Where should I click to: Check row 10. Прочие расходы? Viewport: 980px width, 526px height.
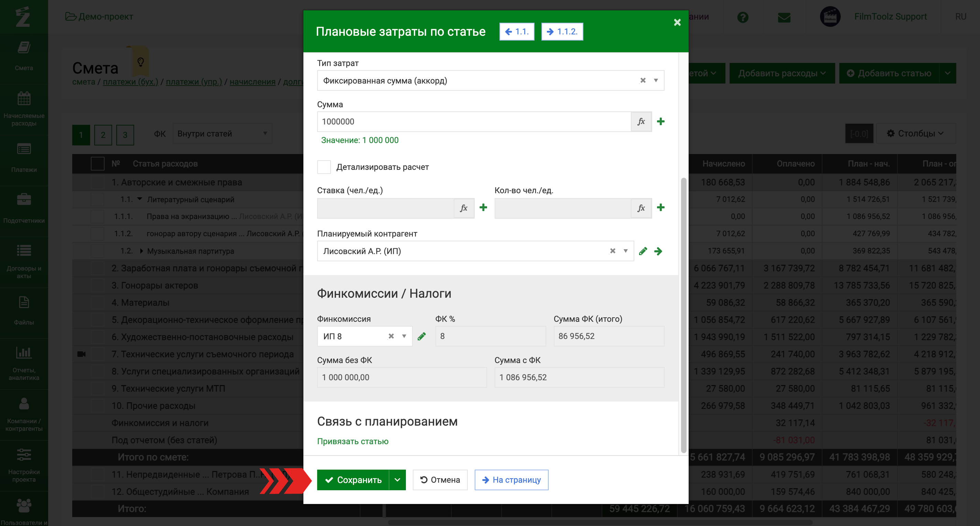97,405
